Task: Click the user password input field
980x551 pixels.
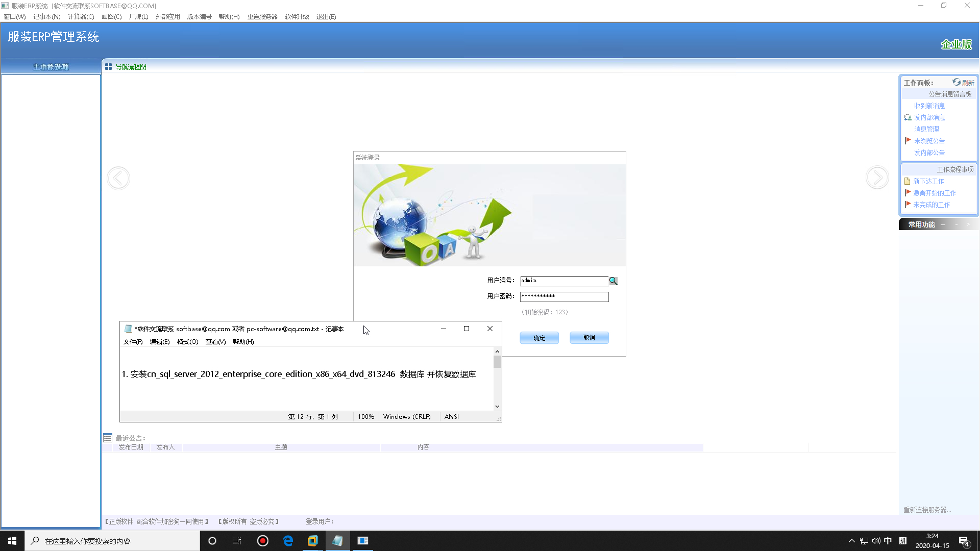Action: [564, 296]
